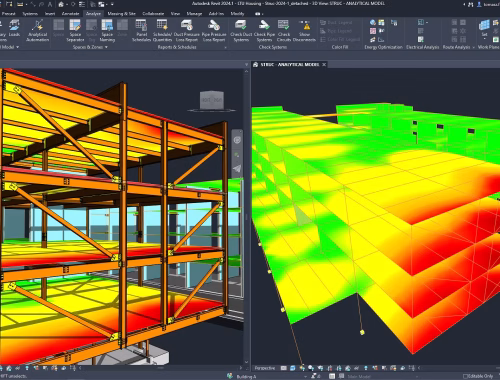Generate Duct Pressure Loss Report
This screenshot has width=500, height=380.
click(x=187, y=30)
